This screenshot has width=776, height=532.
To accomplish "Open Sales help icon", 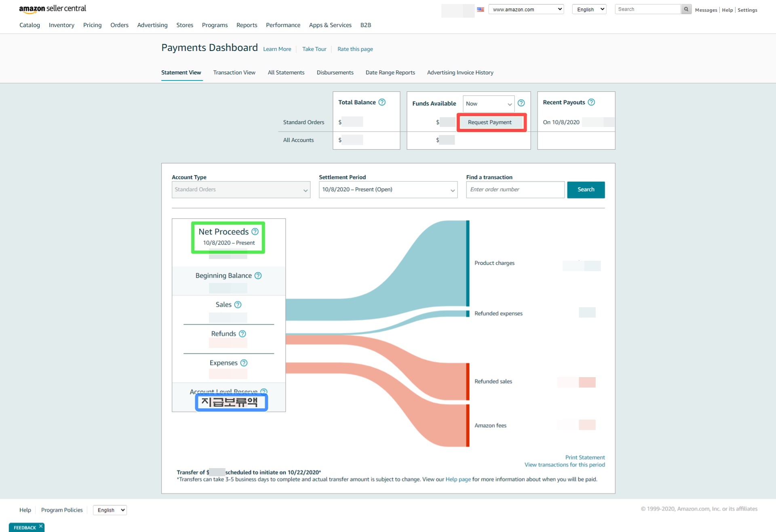I will (x=238, y=305).
